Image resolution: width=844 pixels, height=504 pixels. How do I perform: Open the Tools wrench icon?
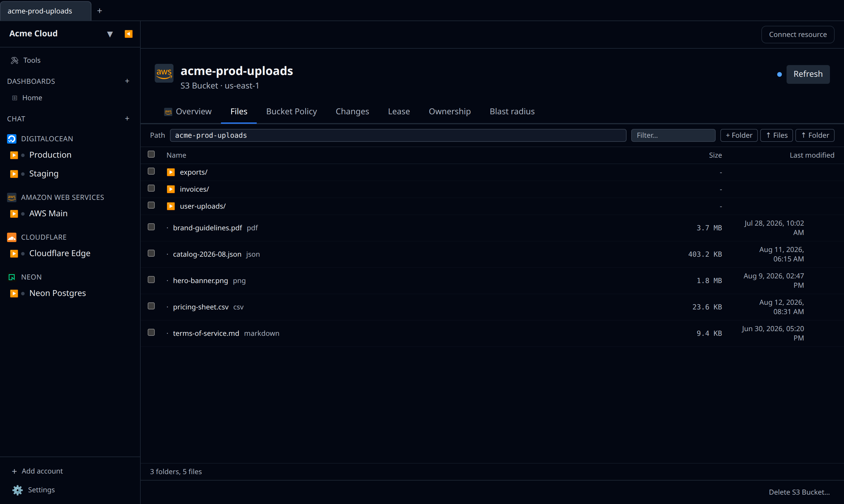pyautogui.click(x=15, y=60)
